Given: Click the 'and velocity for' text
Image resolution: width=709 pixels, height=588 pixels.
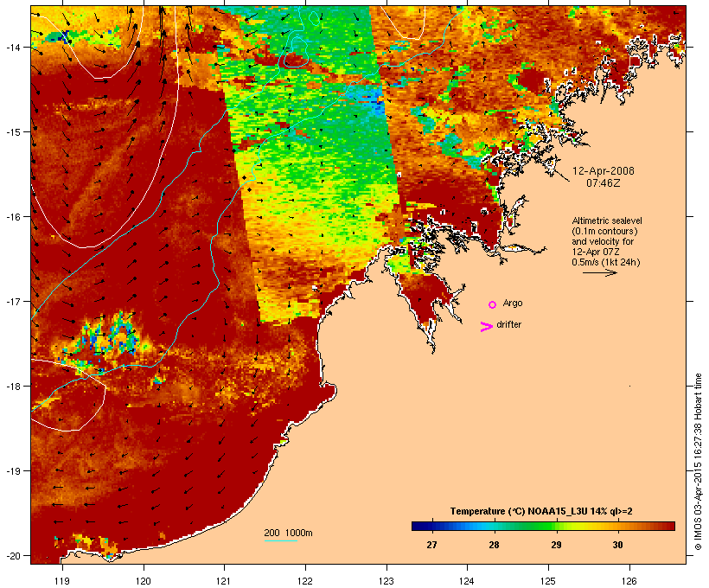Looking at the screenshot, I should (x=603, y=241).
